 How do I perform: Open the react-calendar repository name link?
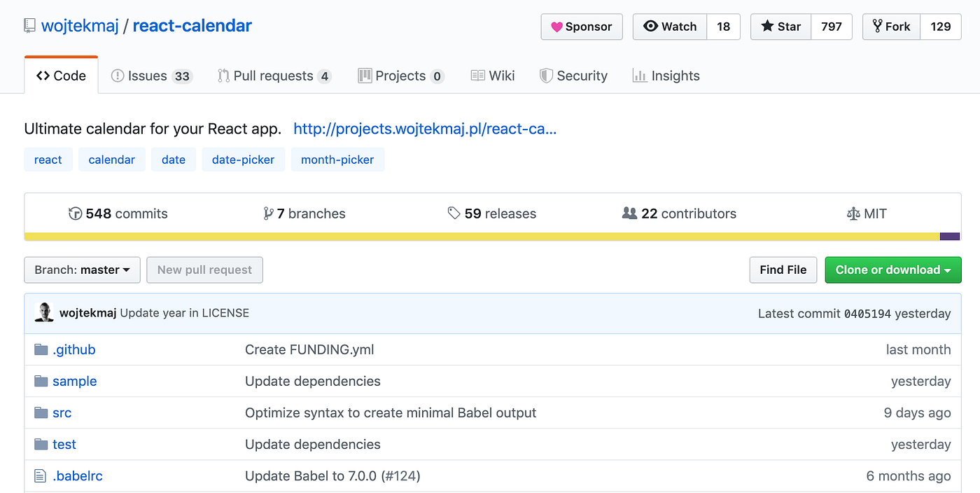coord(192,27)
